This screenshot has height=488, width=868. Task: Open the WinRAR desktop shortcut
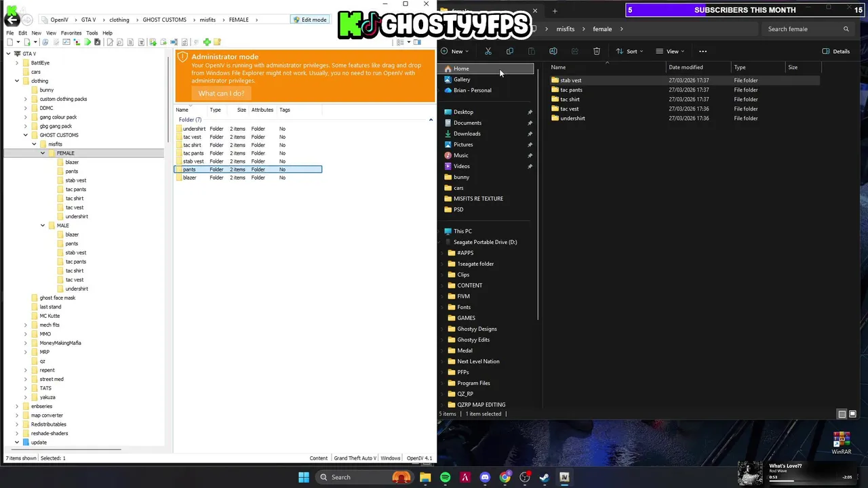tap(841, 443)
